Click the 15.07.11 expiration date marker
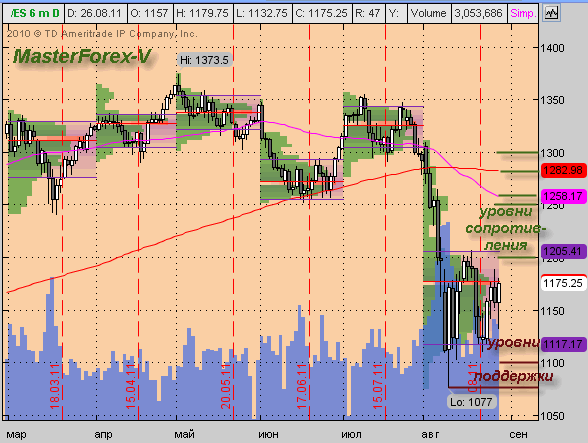This screenshot has width=588, height=443. [378, 386]
